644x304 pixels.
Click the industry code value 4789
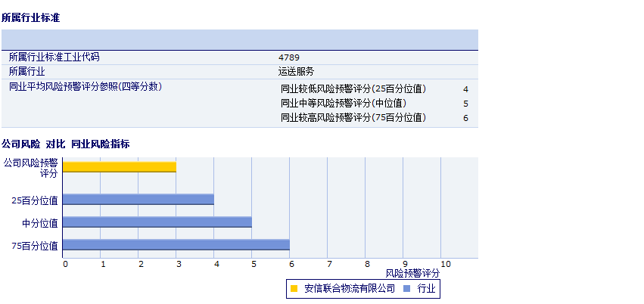click(288, 57)
